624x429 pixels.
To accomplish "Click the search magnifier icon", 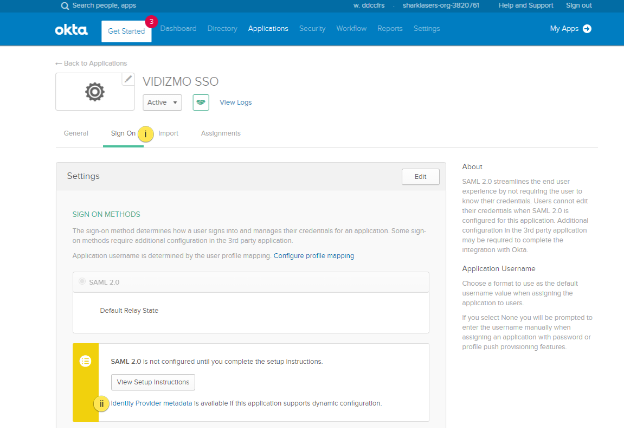I will (x=65, y=6).
